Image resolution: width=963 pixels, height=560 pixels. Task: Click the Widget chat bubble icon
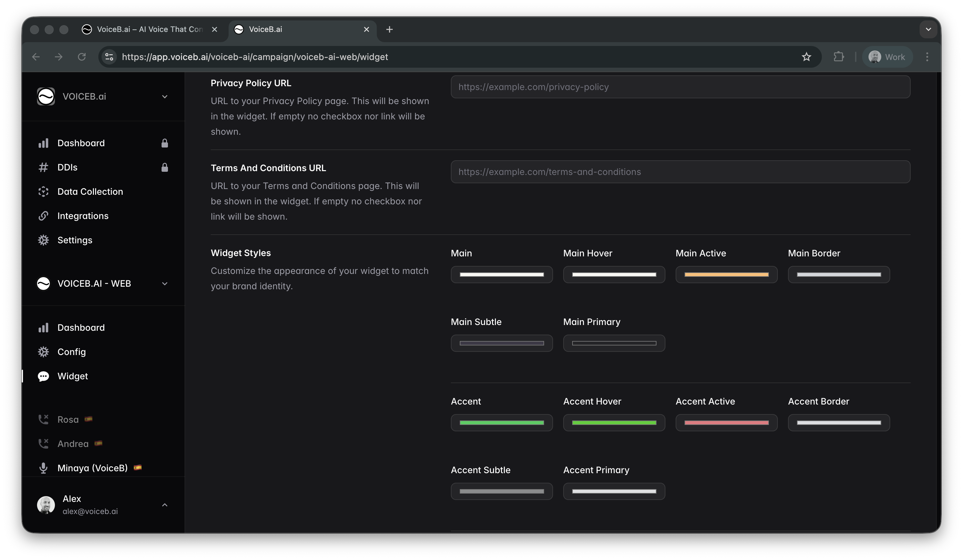(x=43, y=376)
